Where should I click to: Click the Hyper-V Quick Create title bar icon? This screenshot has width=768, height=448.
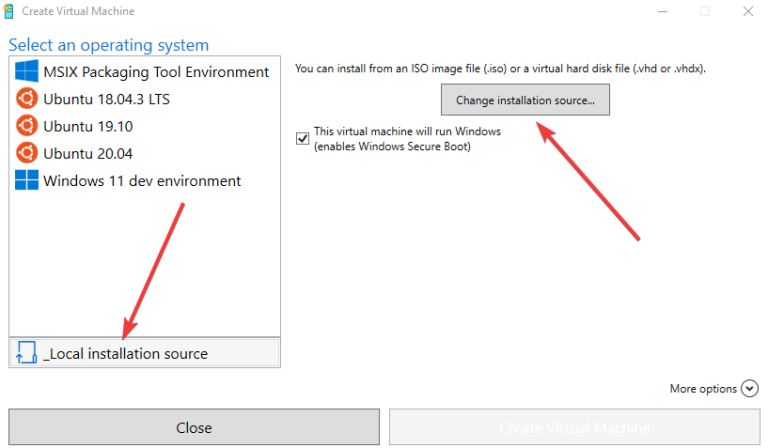click(x=8, y=11)
